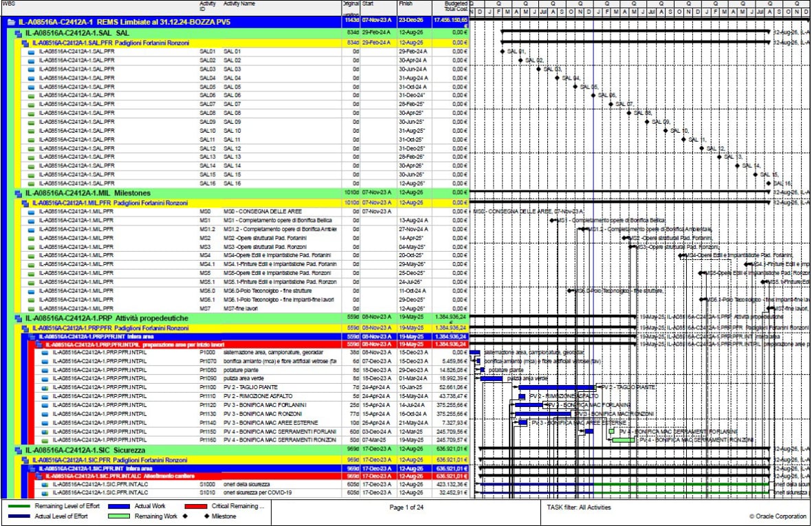This screenshot has height=526, width=812.
Task: Click the WBS icon beside IL-A08516A-C2412A-1.MIL Milestones
Action: 18,193
